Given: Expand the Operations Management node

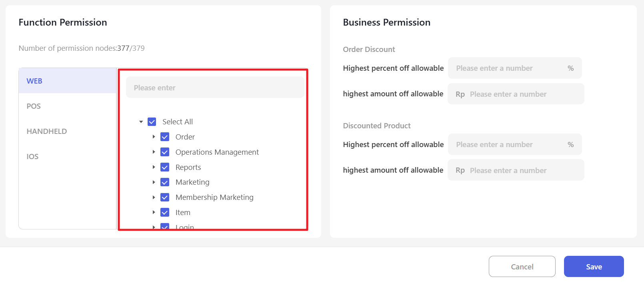Looking at the screenshot, I should pyautogui.click(x=154, y=152).
